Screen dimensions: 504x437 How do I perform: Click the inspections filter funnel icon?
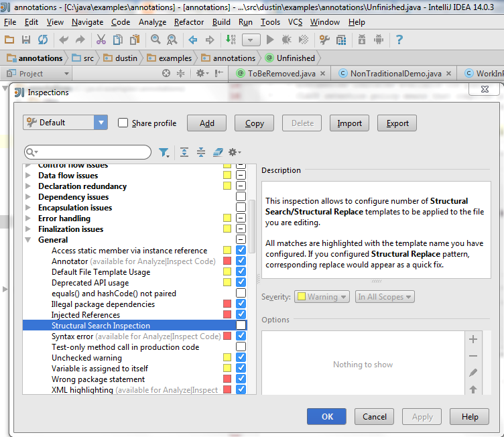[164, 152]
